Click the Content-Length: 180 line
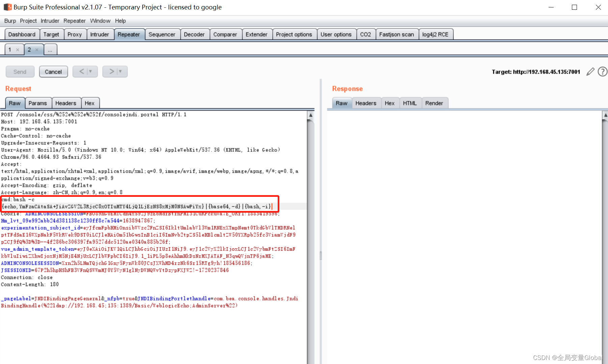 (30, 284)
